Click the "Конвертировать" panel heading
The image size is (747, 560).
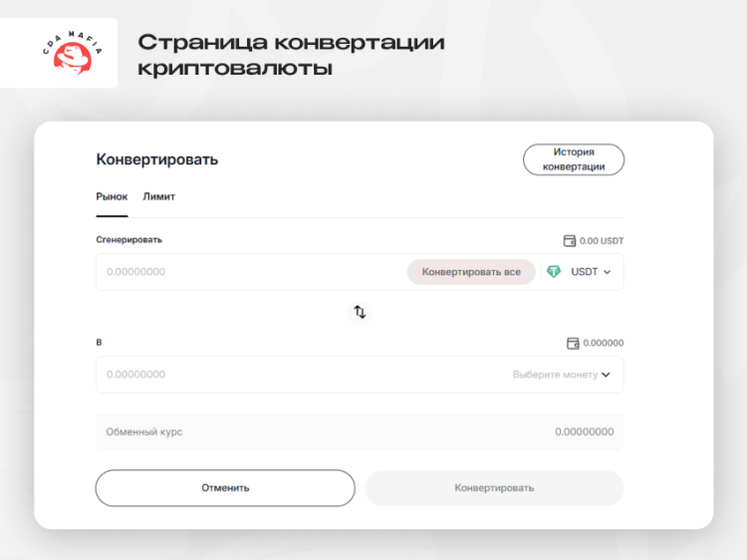coord(157,159)
